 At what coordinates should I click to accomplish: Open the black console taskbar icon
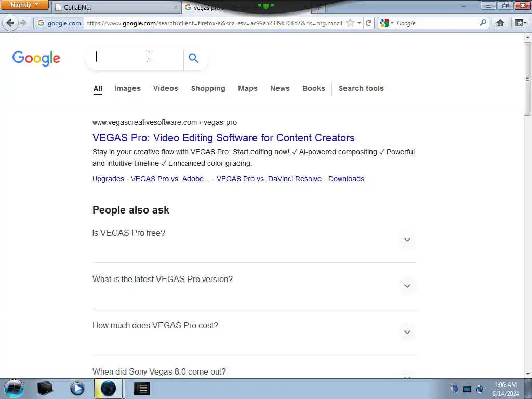pos(141,389)
